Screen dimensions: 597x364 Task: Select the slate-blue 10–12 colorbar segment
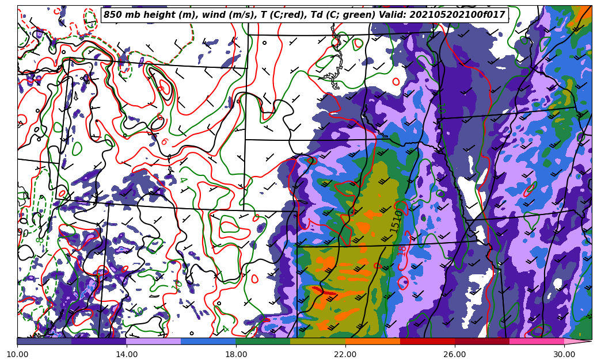44,341
